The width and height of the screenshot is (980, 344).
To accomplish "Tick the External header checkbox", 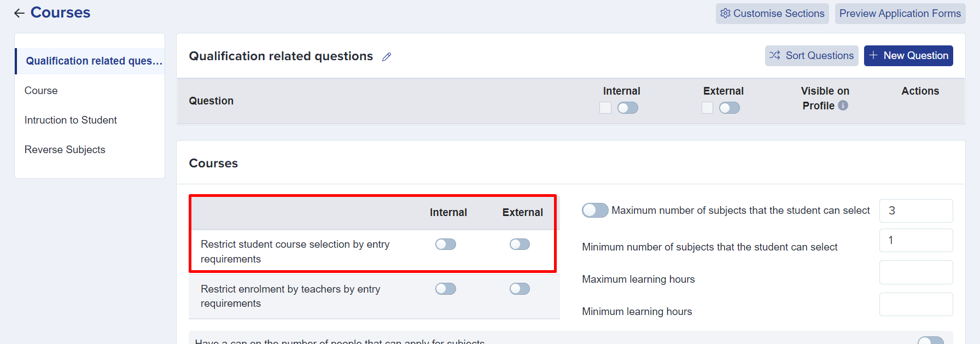I will coord(707,108).
